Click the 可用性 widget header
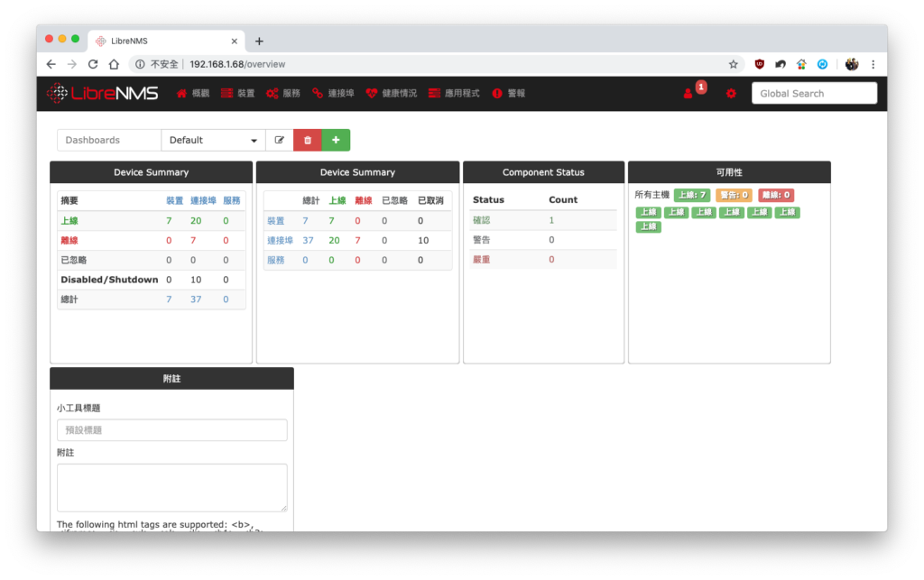924x580 pixels. (729, 172)
